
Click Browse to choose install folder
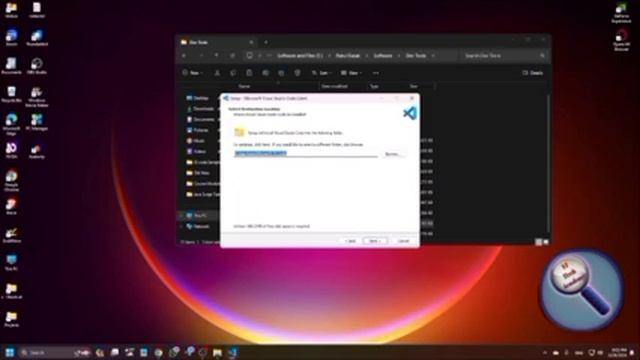point(392,154)
